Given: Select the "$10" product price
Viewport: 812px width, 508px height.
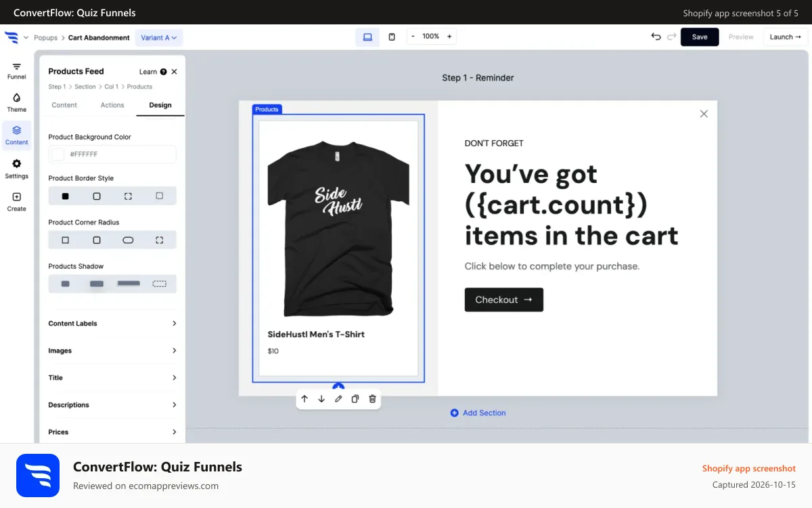Looking at the screenshot, I should 273,351.
